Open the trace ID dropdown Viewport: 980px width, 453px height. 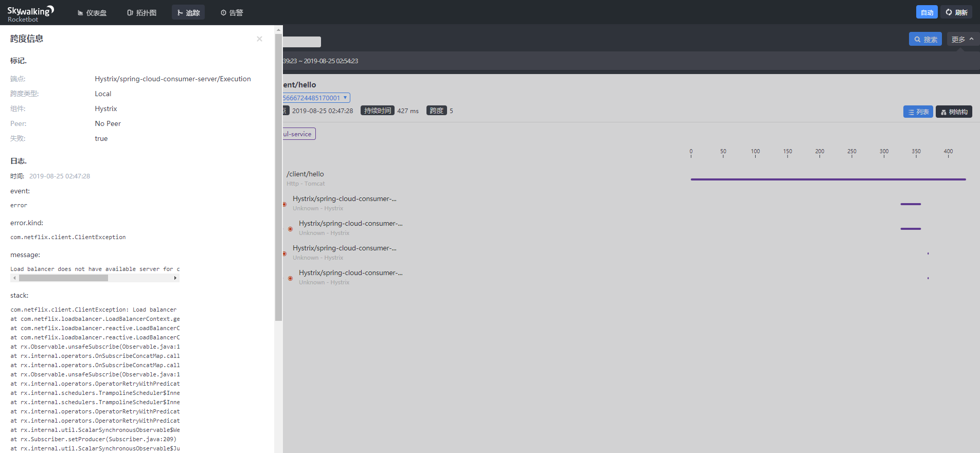[316, 98]
